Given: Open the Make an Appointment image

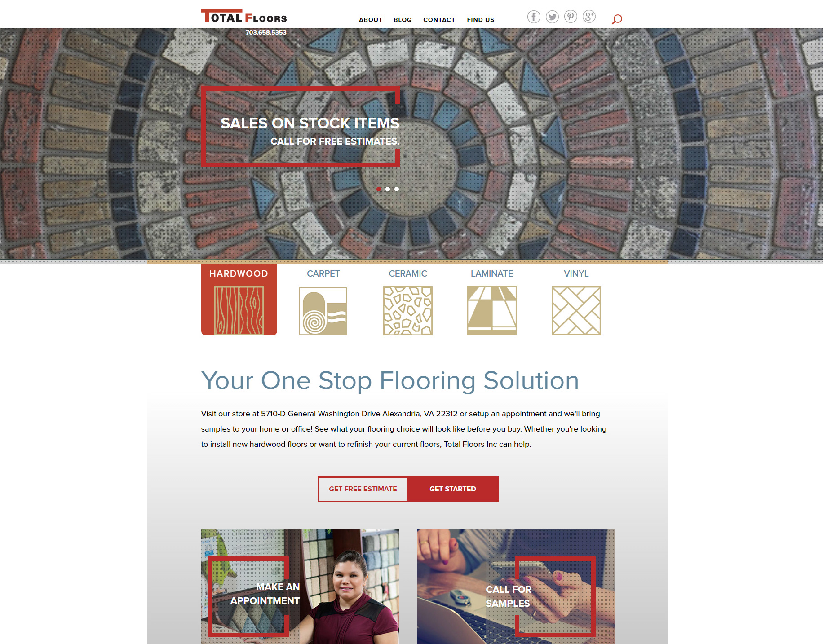Looking at the screenshot, I should tap(300, 587).
